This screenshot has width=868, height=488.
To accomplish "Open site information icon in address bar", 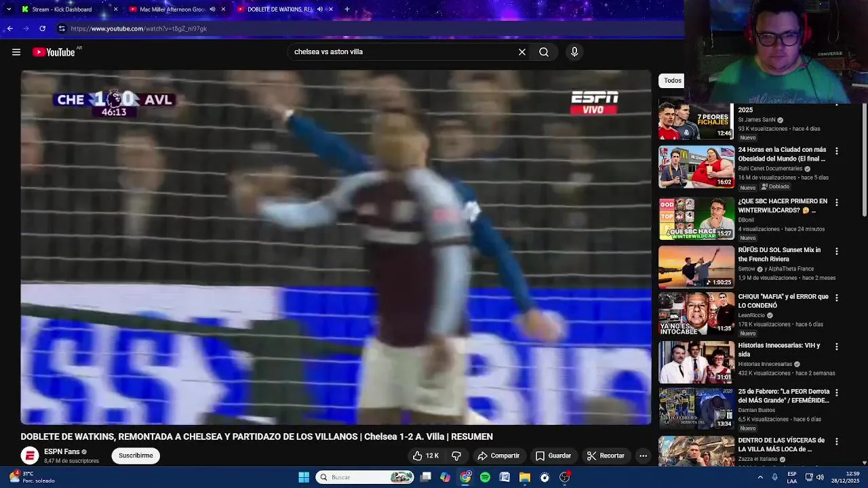I will (62, 28).
